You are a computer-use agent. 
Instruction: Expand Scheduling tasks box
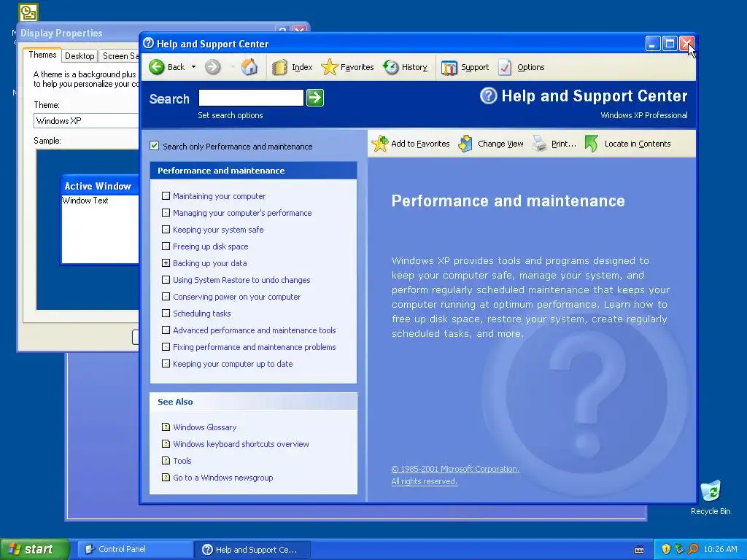pos(166,314)
